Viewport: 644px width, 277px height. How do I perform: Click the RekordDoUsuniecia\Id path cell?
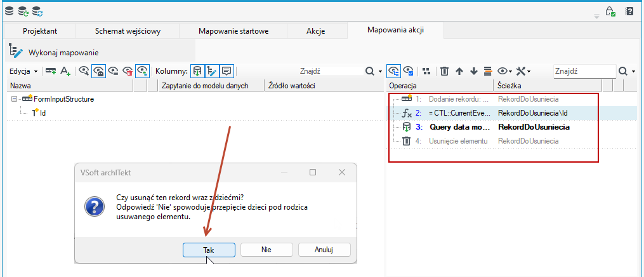coord(533,113)
